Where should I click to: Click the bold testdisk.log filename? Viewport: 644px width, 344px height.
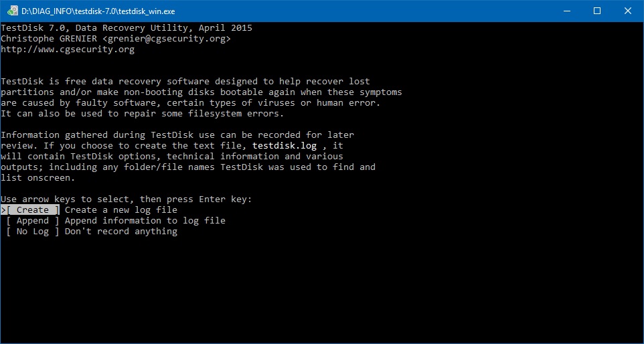(x=290, y=146)
